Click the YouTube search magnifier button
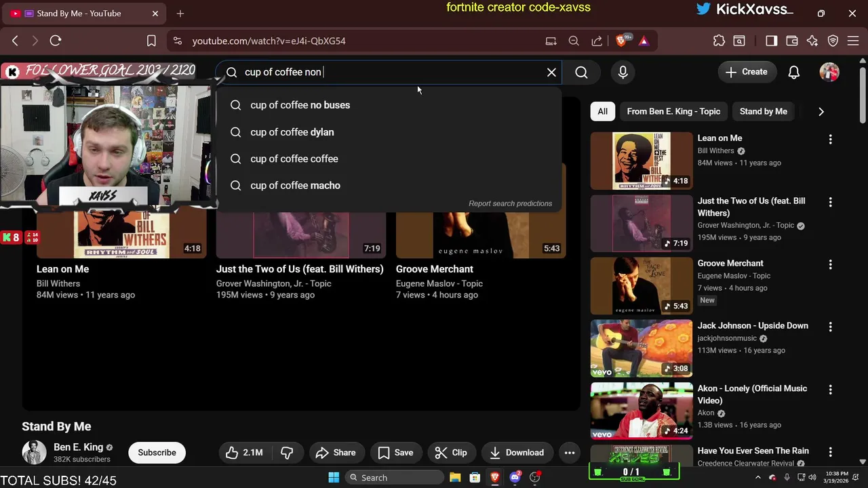This screenshot has width=868, height=488. point(581,72)
